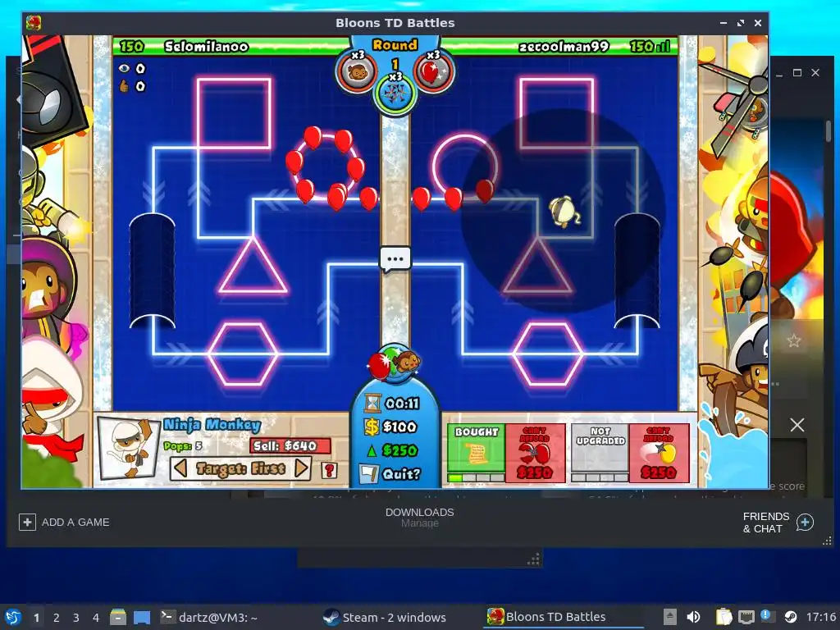Open the bloon and monkey send toggle
This screenshot has width=840, height=630.
[395, 363]
